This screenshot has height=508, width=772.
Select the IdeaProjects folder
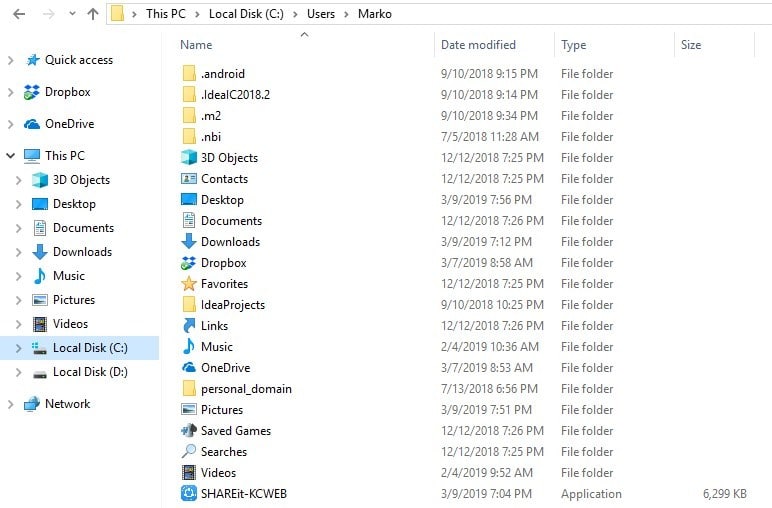(x=232, y=305)
